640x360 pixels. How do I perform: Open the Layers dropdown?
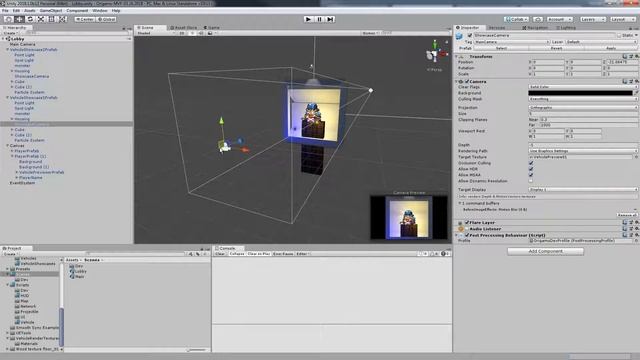point(592,19)
